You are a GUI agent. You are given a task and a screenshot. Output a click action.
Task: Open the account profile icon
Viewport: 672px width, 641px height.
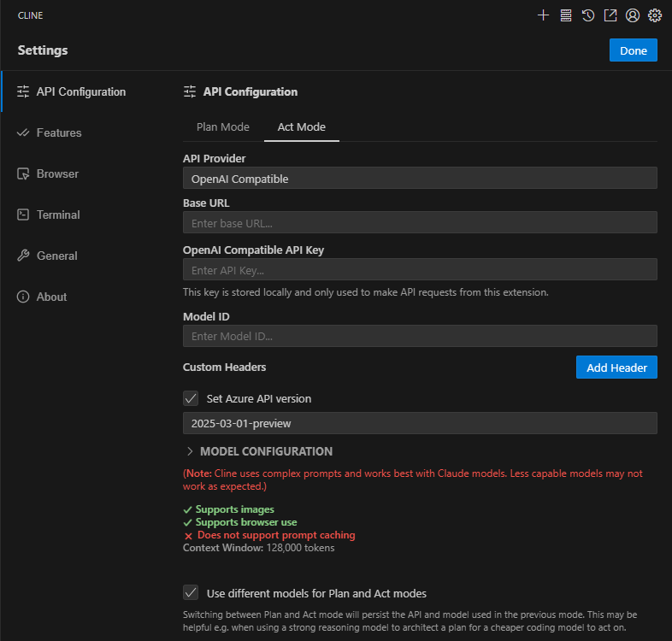(633, 15)
